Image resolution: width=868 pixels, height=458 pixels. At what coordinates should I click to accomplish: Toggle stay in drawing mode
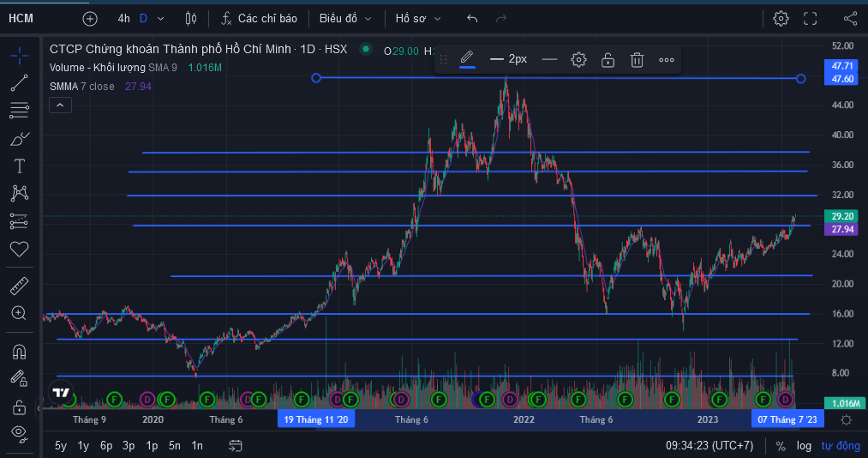click(20, 379)
